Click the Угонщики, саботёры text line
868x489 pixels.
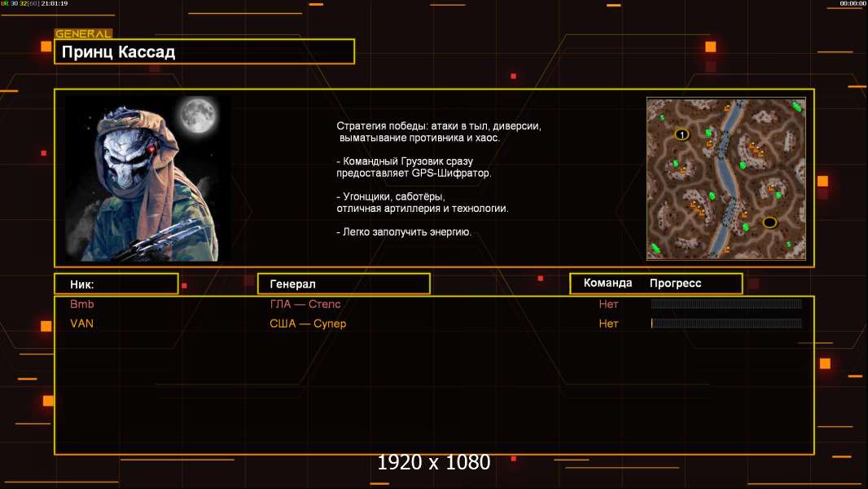click(423, 202)
